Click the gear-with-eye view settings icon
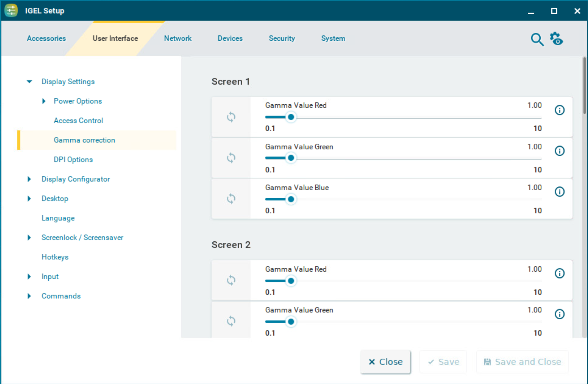This screenshot has width=588, height=384. pos(556,39)
